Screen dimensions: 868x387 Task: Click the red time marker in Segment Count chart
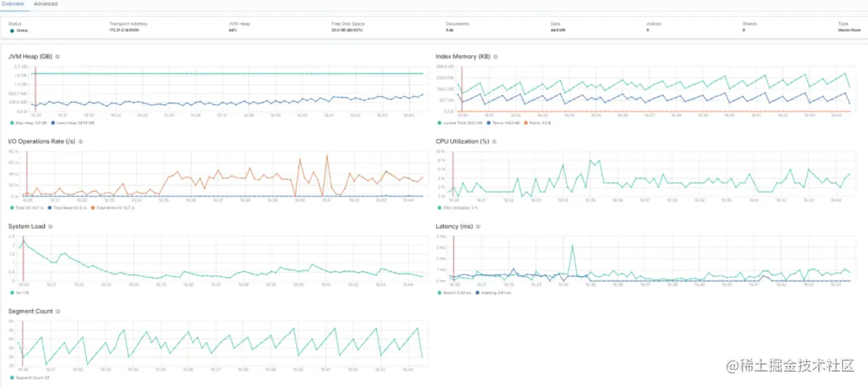23,344
